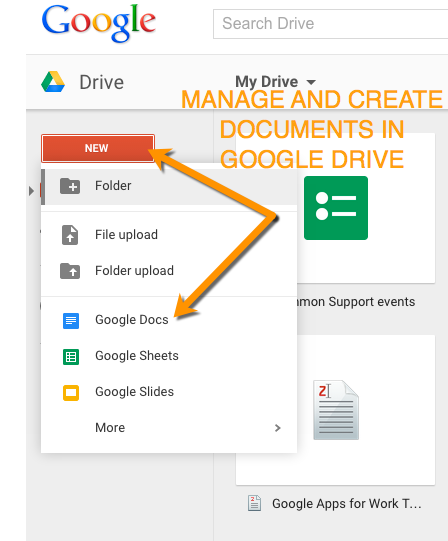Create a new Google Docs document
The width and height of the screenshot is (448, 541).
click(x=169, y=320)
